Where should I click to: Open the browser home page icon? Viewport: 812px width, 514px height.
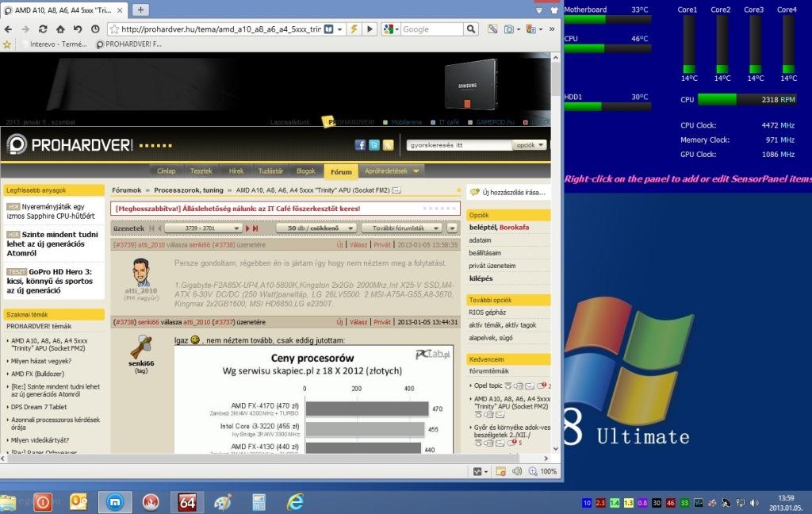60,29
